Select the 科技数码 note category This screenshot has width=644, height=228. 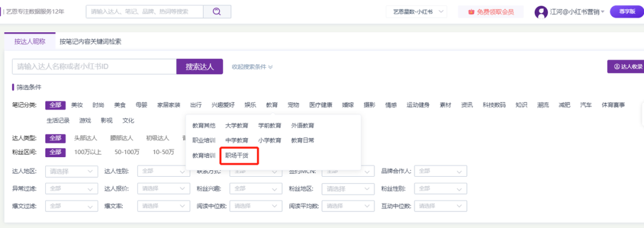coord(494,105)
